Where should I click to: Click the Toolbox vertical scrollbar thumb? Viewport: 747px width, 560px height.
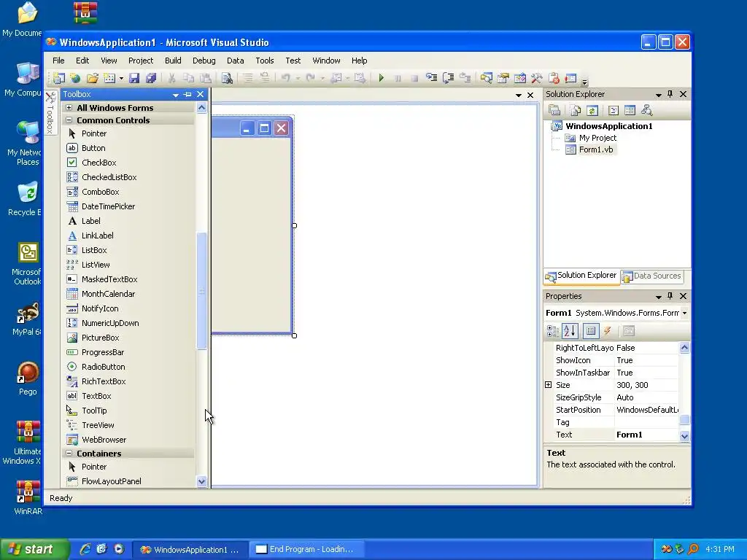point(201,290)
